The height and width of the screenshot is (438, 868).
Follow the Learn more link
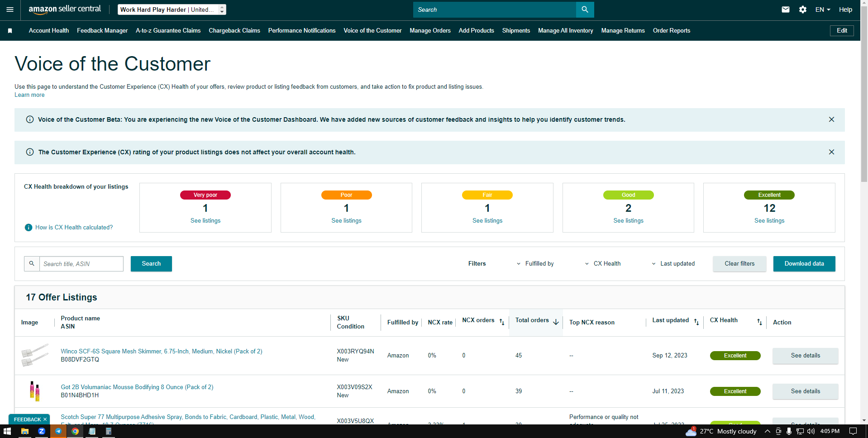pos(29,95)
